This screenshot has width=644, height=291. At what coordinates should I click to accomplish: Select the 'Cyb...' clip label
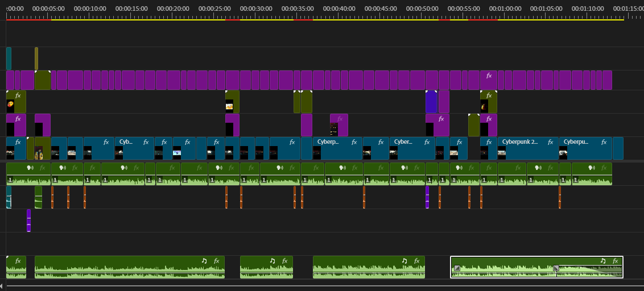pos(126,142)
